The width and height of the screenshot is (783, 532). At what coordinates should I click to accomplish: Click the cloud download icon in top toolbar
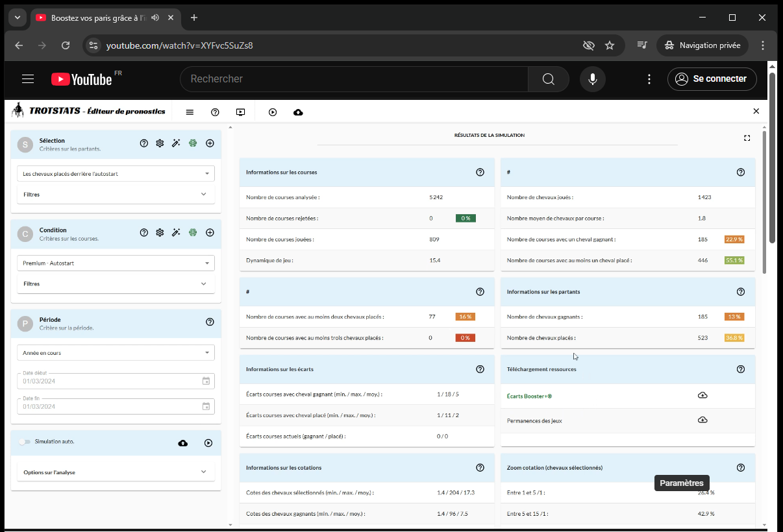coord(298,112)
